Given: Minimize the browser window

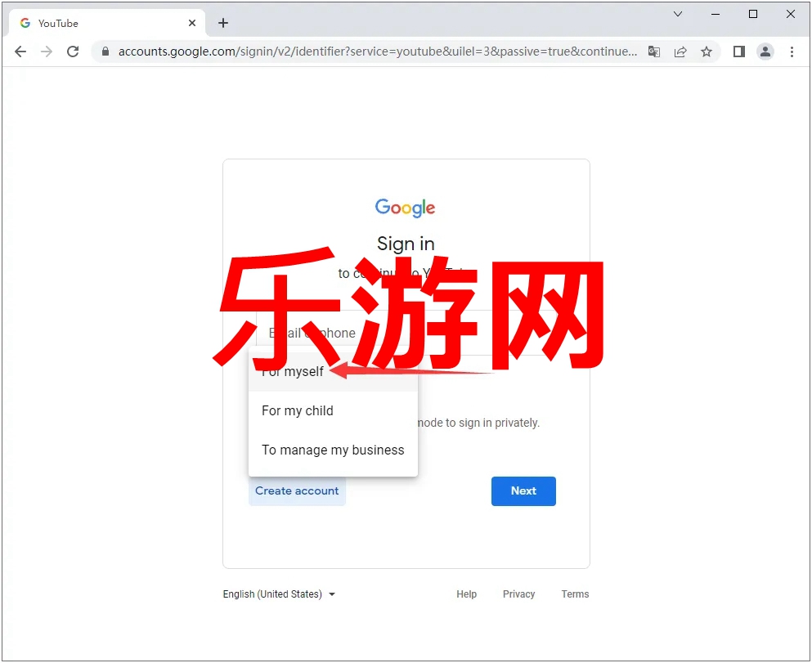Looking at the screenshot, I should (716, 14).
